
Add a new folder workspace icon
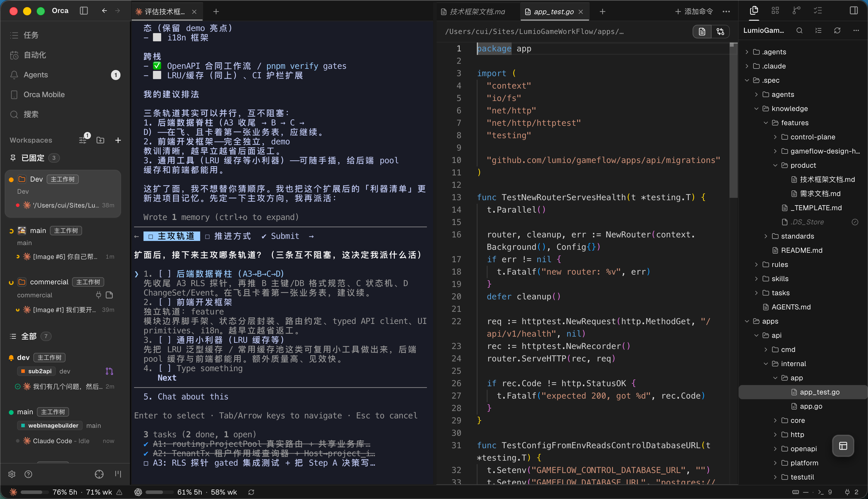[x=100, y=140]
